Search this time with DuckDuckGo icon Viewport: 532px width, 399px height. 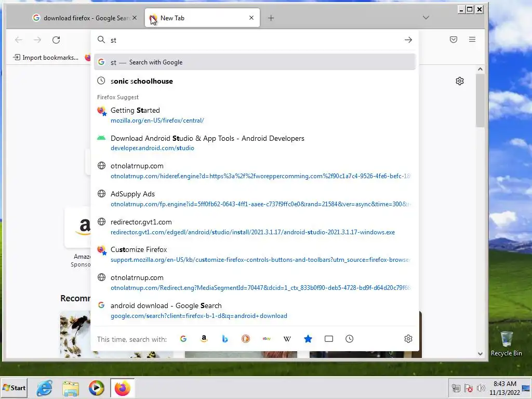(x=246, y=339)
